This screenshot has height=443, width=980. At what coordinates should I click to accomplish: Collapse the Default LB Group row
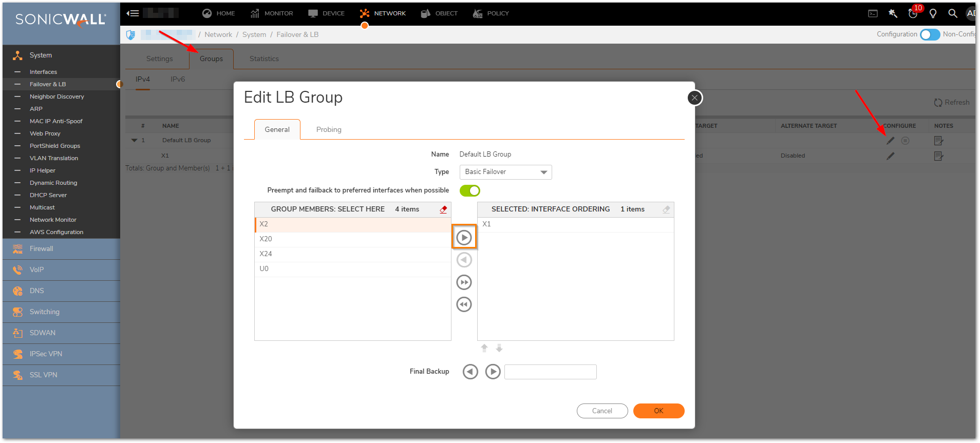point(135,140)
